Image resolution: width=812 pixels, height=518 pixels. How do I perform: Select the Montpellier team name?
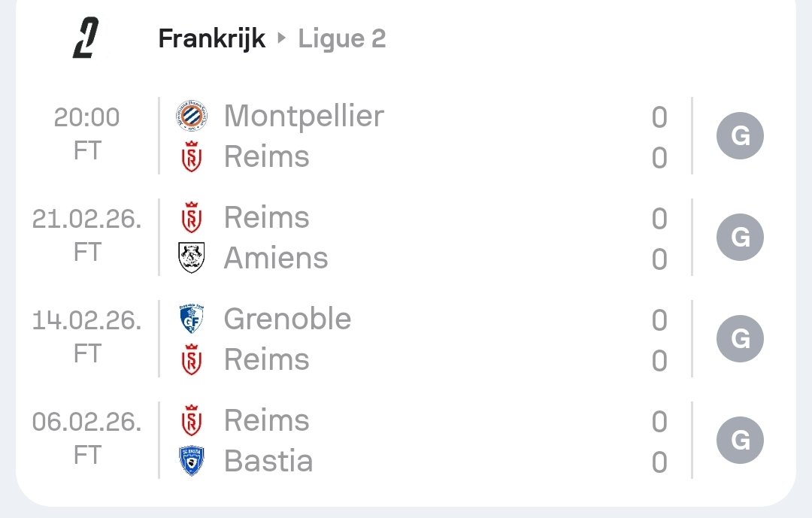[x=304, y=117]
